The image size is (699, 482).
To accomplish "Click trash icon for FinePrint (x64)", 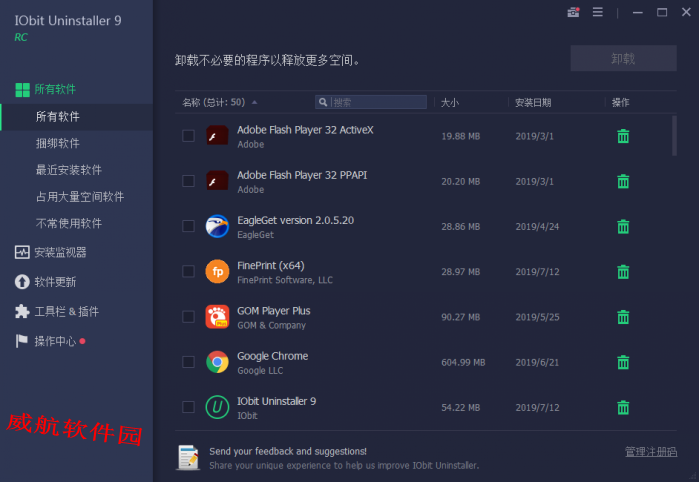I will coord(623,272).
